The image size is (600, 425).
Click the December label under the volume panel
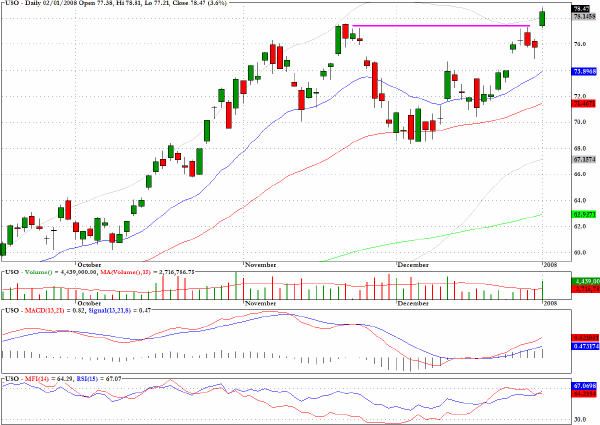[x=412, y=303]
